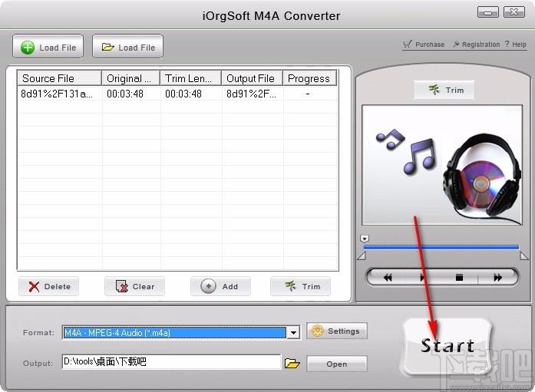Click the right trim end triangle marker
This screenshot has width=535, height=392.
523,256
